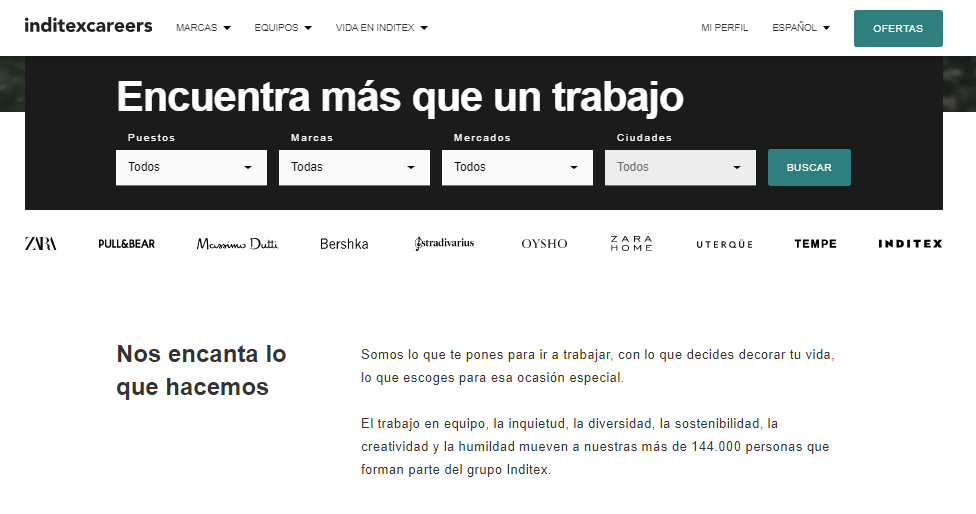The image size is (976, 514).
Task: Click the Stradivarius brand logo
Action: pos(444,243)
